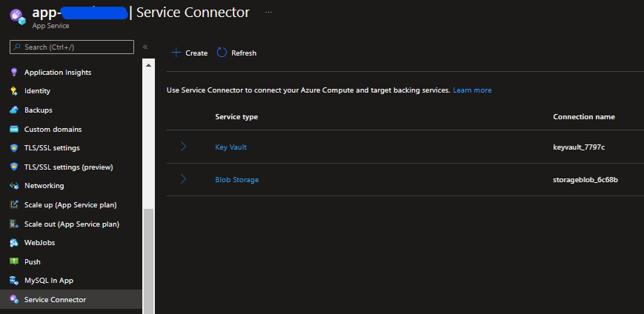Click the TLS/SSL settings (preview) shield icon
The image size is (644, 314).
tap(14, 167)
